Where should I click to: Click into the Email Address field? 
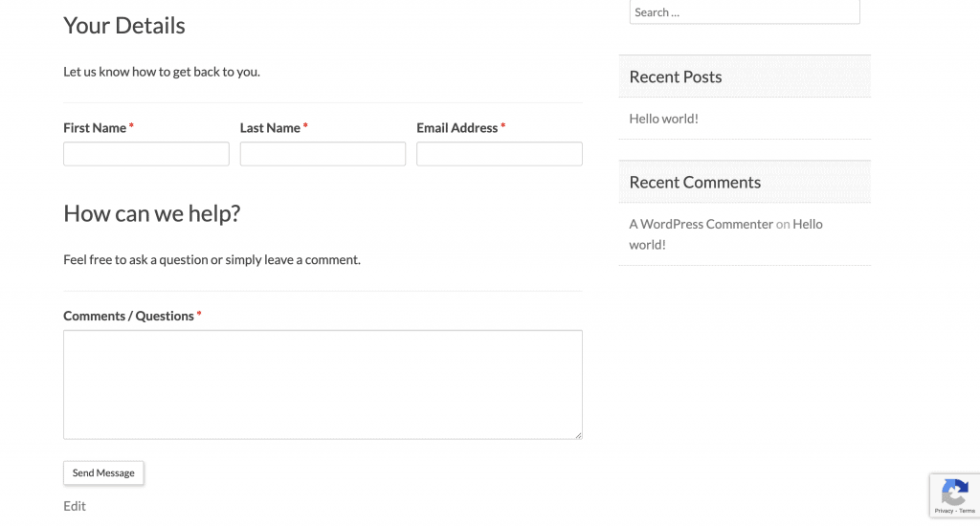click(500, 154)
